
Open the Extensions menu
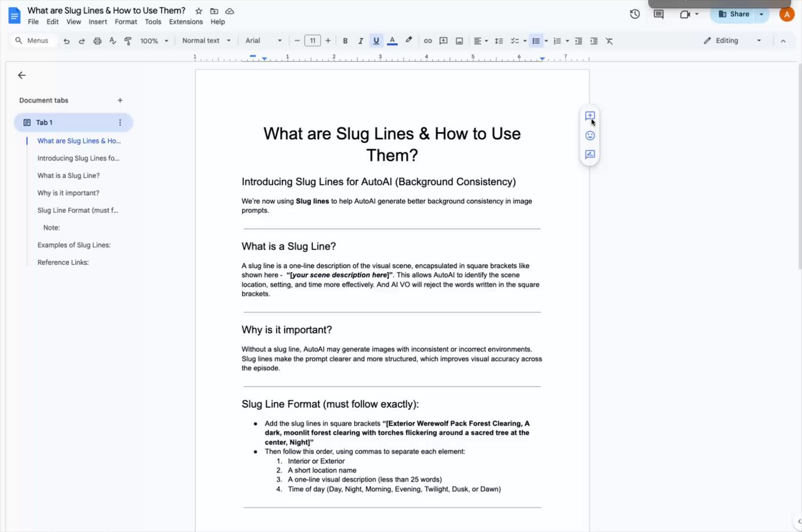(x=186, y=22)
